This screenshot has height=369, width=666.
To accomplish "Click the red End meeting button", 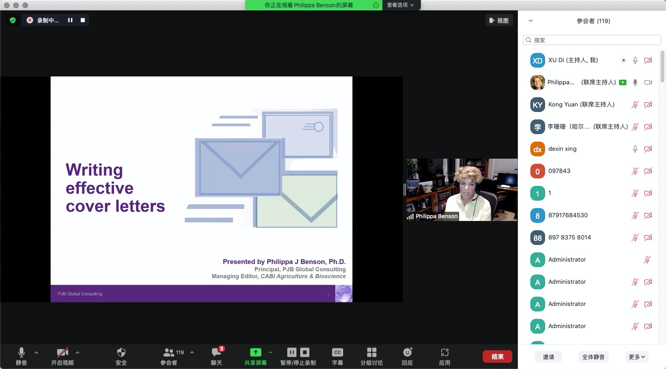I will click(497, 356).
